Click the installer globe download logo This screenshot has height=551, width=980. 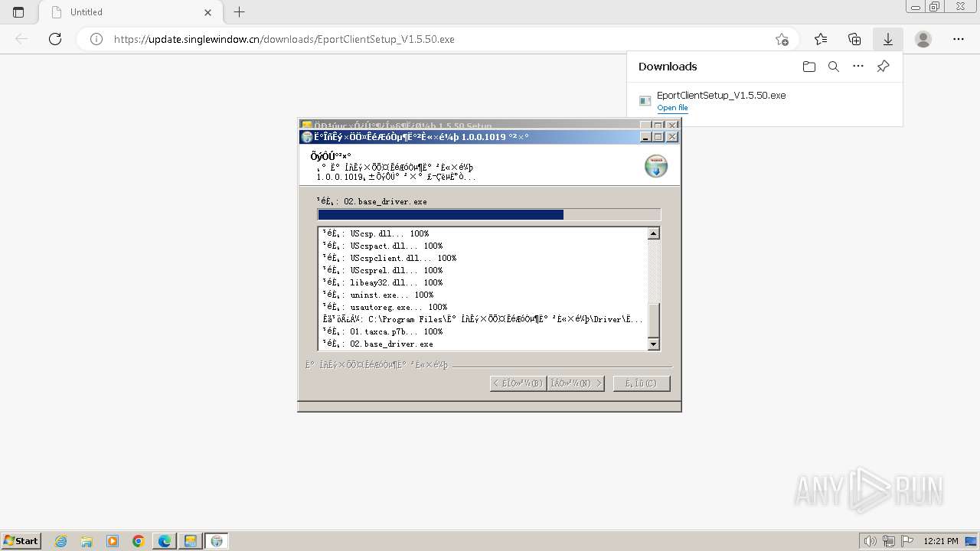[656, 166]
